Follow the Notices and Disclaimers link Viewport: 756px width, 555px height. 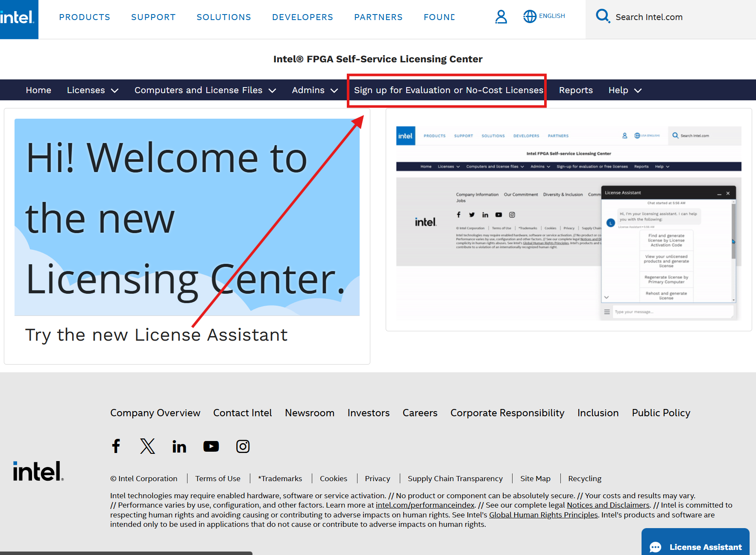[x=608, y=505]
